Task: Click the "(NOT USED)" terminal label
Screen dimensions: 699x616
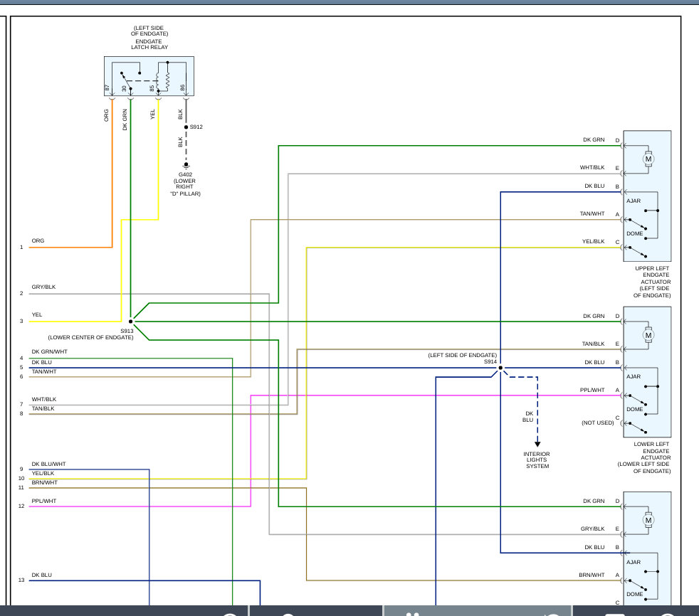Action: (596, 423)
